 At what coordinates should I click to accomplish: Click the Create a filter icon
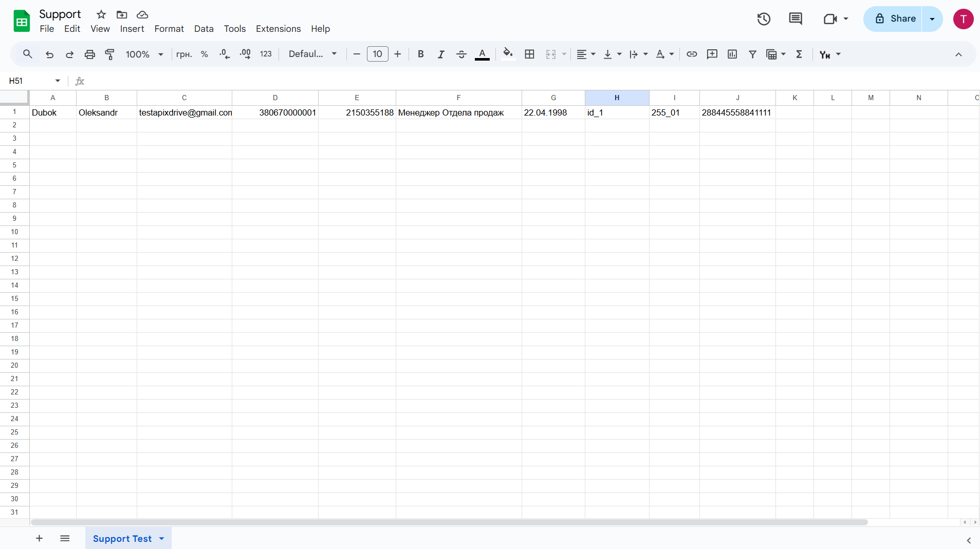click(x=752, y=54)
